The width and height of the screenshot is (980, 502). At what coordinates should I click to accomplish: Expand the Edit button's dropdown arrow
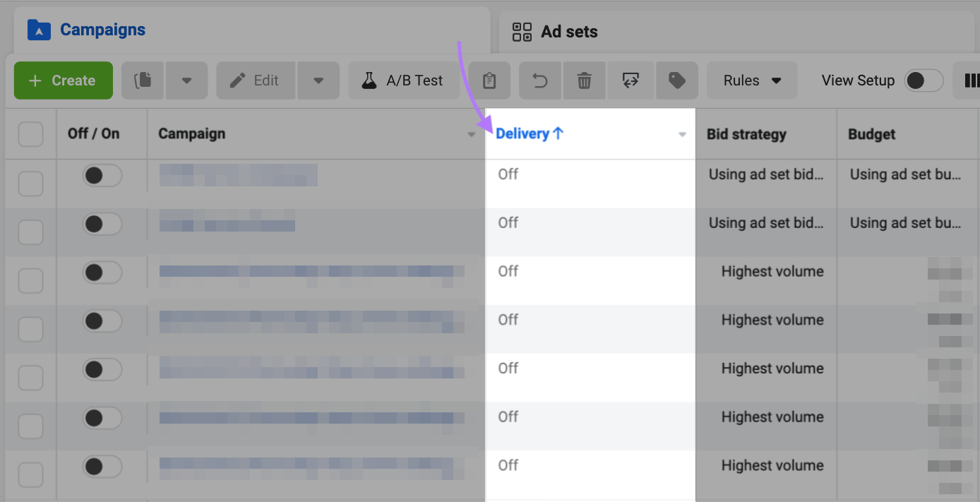point(318,80)
